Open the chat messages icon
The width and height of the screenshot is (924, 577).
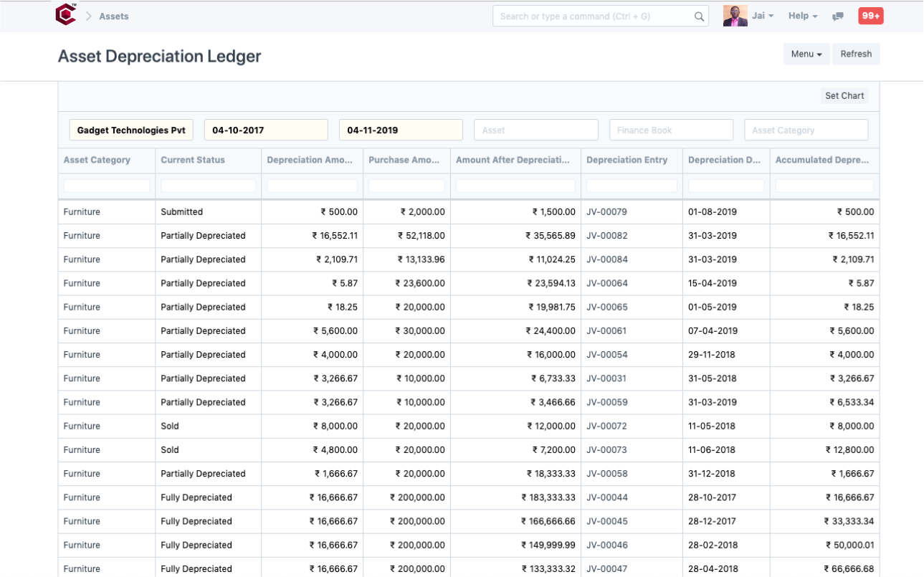[x=837, y=15]
